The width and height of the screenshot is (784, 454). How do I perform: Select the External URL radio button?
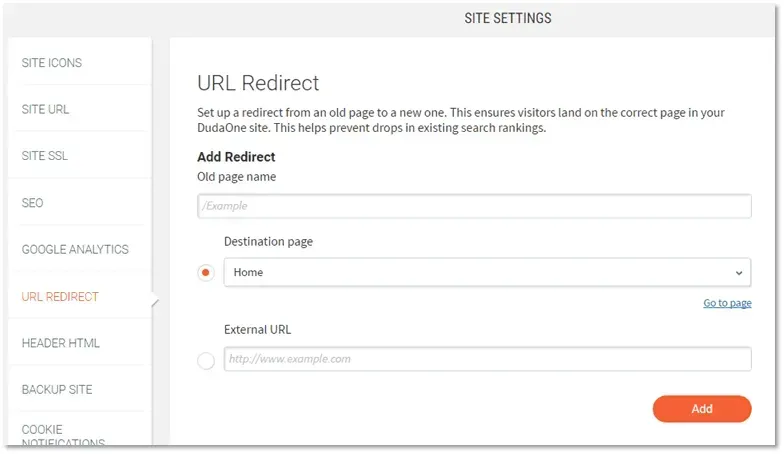click(206, 360)
